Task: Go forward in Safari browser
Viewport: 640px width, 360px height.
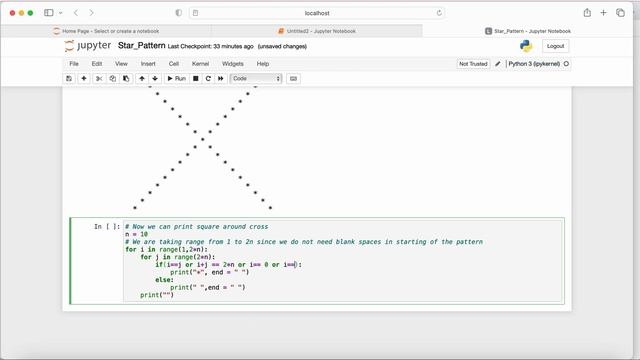Action: [x=91, y=13]
